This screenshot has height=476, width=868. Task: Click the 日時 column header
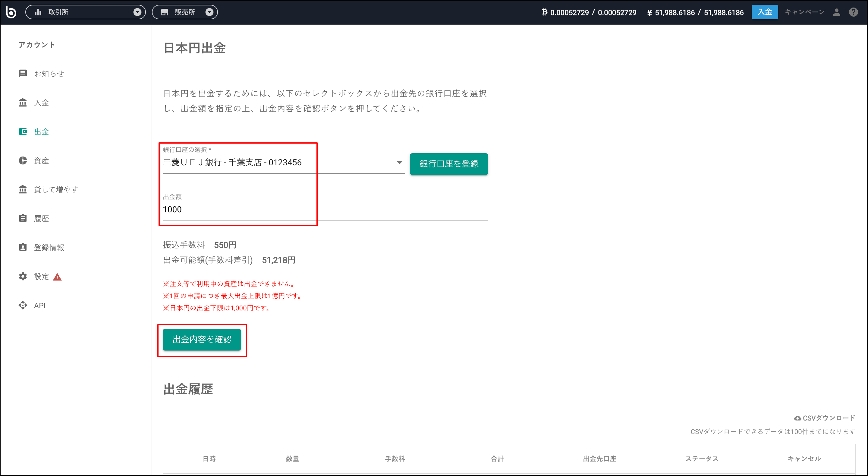point(209,459)
